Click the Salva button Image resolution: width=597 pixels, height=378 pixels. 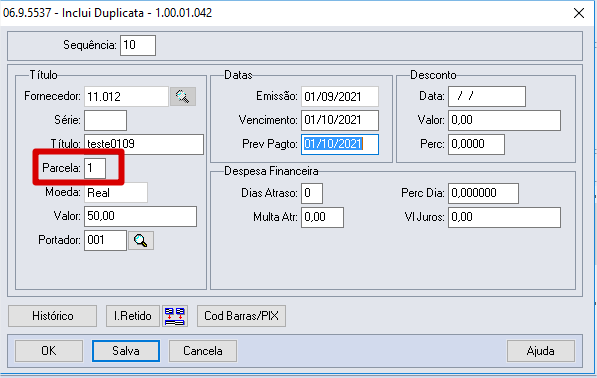(x=126, y=351)
